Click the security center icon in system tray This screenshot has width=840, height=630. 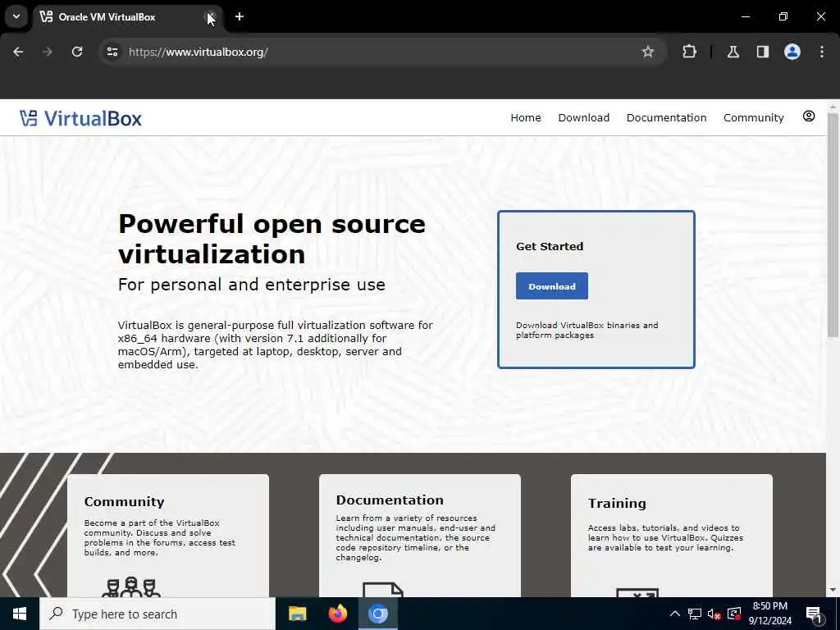(x=734, y=614)
